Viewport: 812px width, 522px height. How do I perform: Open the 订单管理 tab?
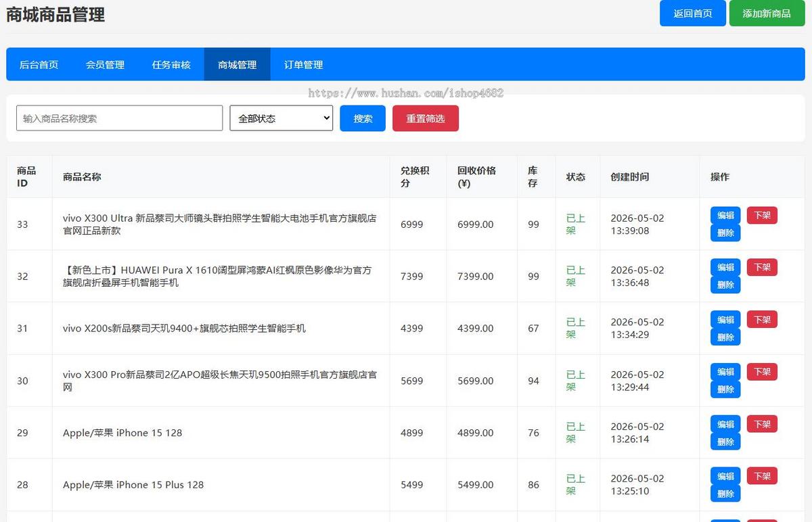tap(304, 65)
